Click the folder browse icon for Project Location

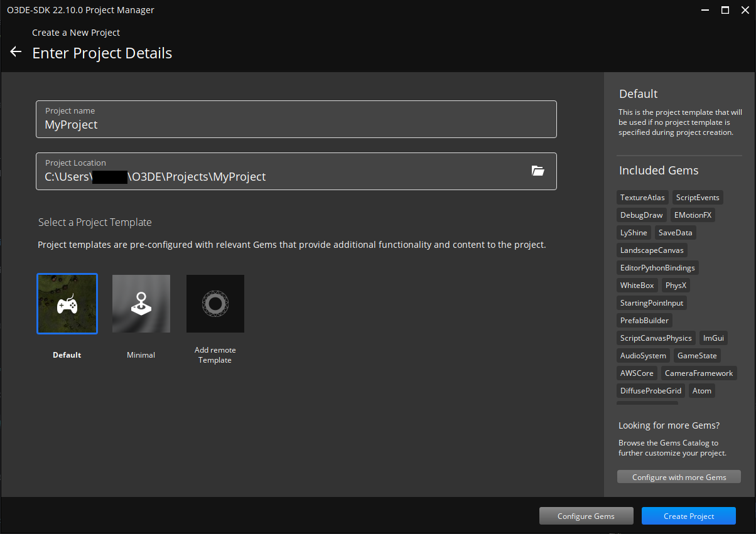[538, 171]
